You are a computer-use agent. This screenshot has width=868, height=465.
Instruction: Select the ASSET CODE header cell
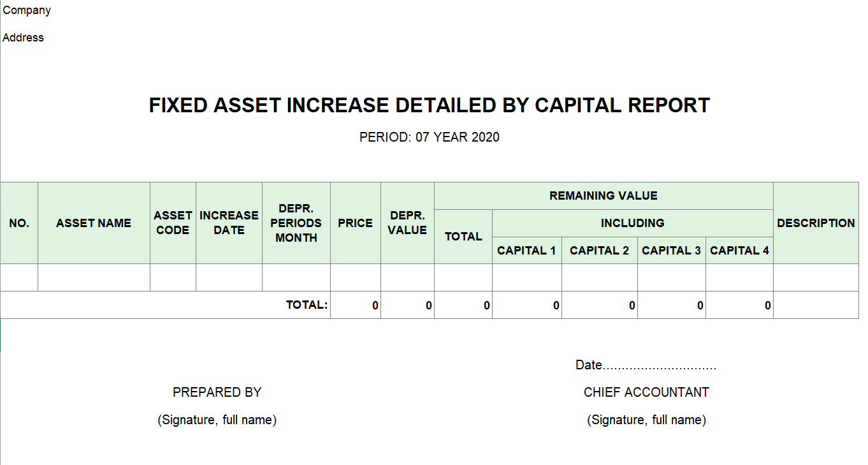[173, 223]
